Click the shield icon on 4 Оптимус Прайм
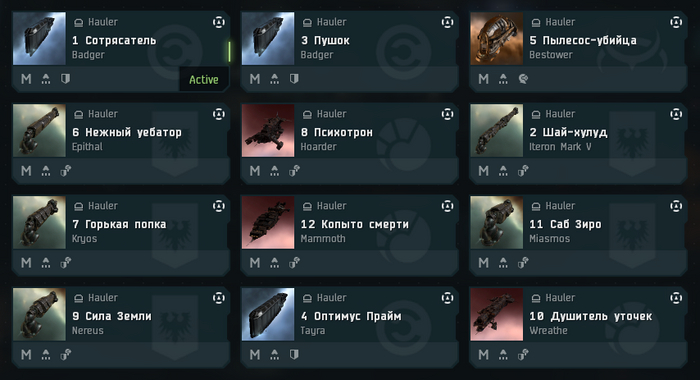The height and width of the screenshot is (380, 700). coord(294,355)
